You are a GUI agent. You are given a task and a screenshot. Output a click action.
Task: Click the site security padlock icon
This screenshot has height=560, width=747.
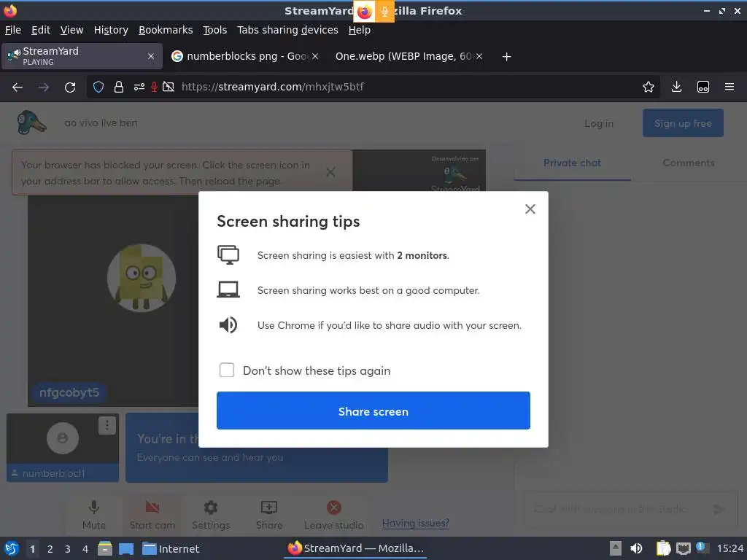pyautogui.click(x=119, y=87)
